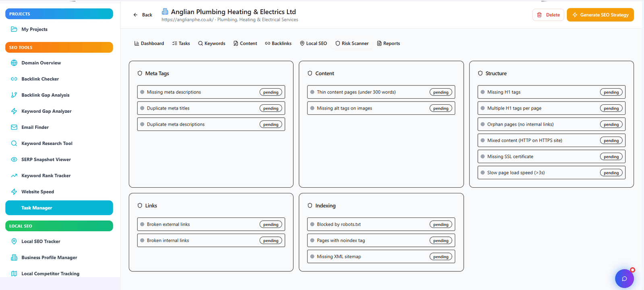Click the Website Speed lightning icon
Image resolution: width=644 pixels, height=290 pixels.
(14, 192)
